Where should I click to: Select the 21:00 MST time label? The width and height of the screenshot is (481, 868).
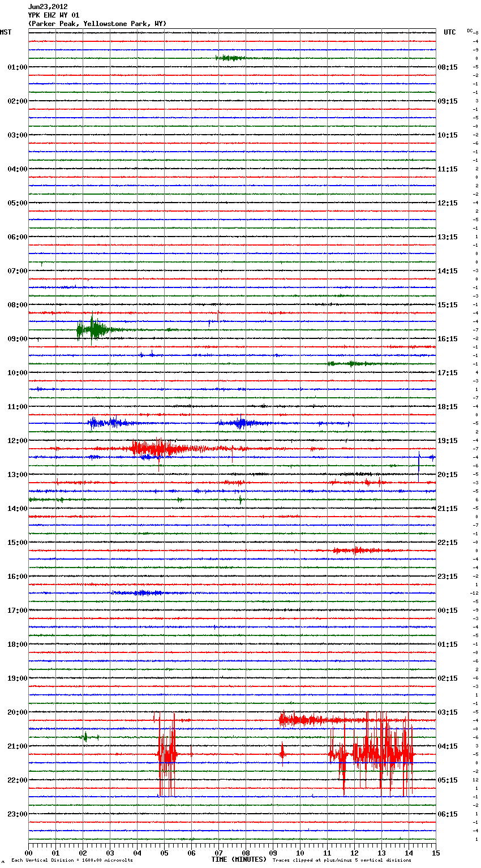point(18,746)
